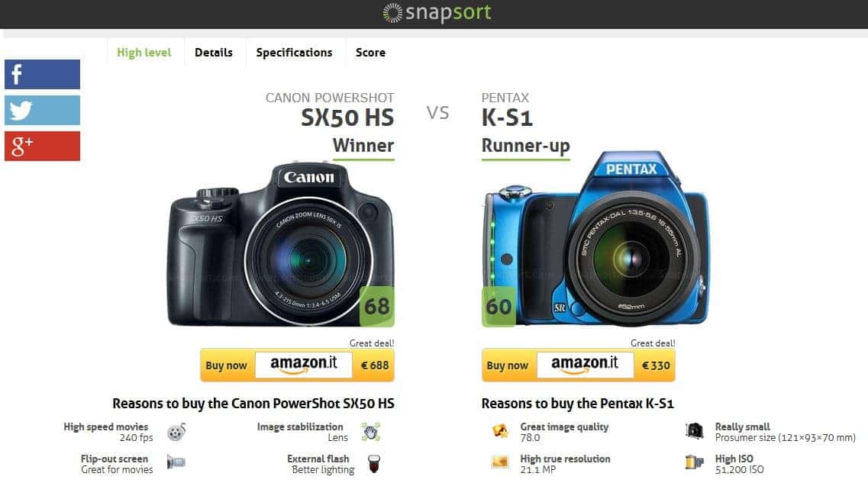The image size is (868, 499).
Task: Buy the Canon SX50 HS on Amazon
Action: (x=297, y=365)
